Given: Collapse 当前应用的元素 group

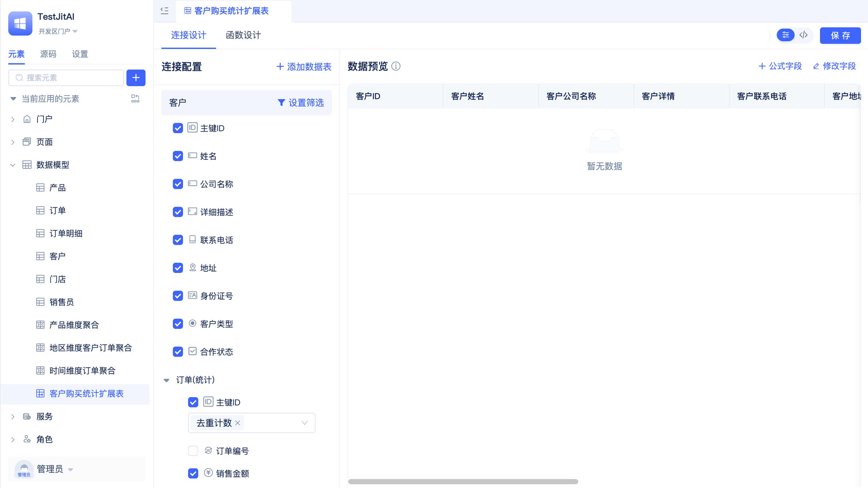Looking at the screenshot, I should click(x=13, y=99).
